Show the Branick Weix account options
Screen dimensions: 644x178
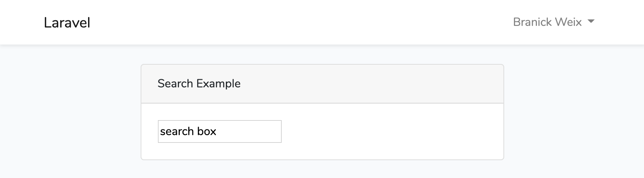[x=553, y=22]
